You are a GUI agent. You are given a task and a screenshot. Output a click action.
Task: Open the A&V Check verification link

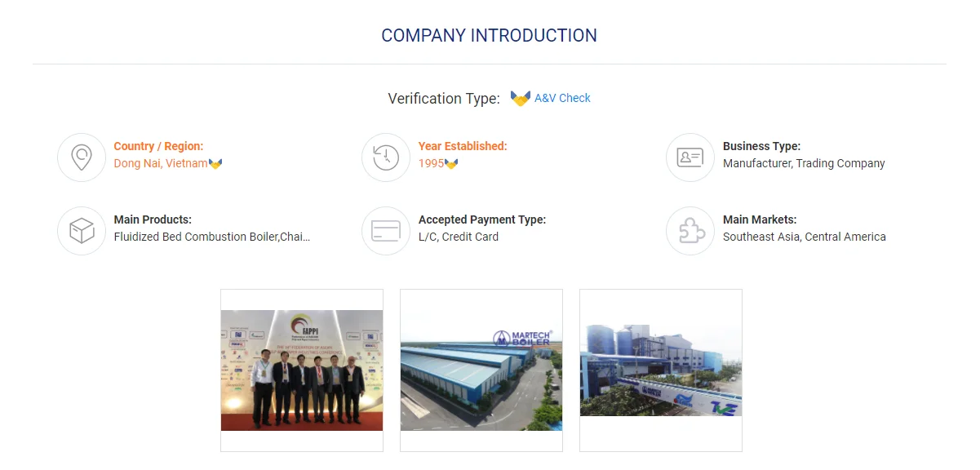(x=562, y=98)
